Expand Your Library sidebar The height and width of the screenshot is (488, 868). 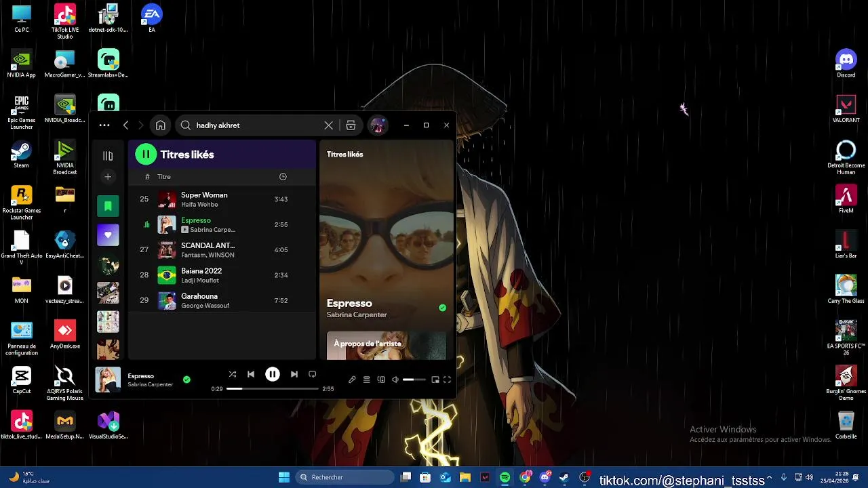coord(108,156)
